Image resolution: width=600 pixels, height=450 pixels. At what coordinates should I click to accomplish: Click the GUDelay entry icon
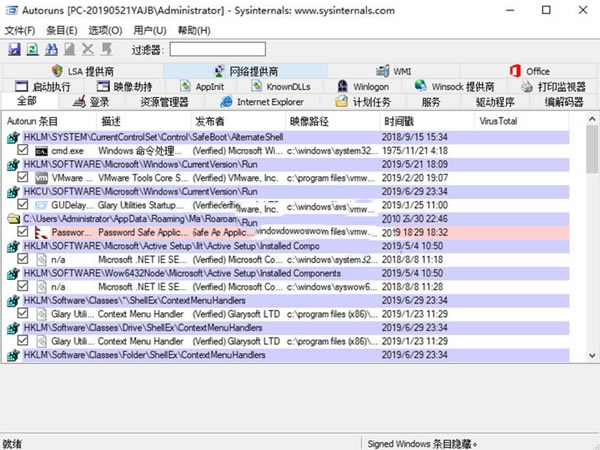tap(41, 205)
